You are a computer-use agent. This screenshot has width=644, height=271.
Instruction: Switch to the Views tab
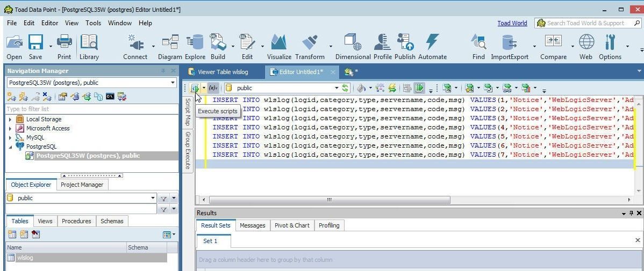point(45,221)
